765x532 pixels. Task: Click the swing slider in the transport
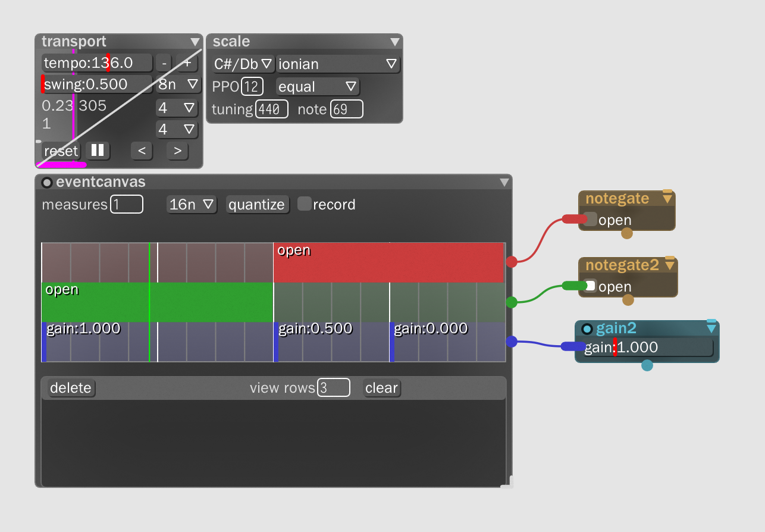pyautogui.click(x=95, y=84)
